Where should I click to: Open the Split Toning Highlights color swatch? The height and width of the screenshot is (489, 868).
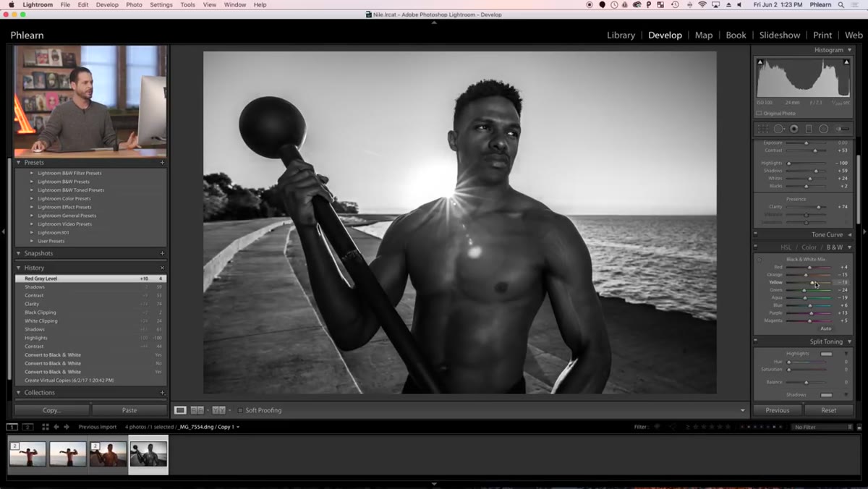tap(826, 354)
